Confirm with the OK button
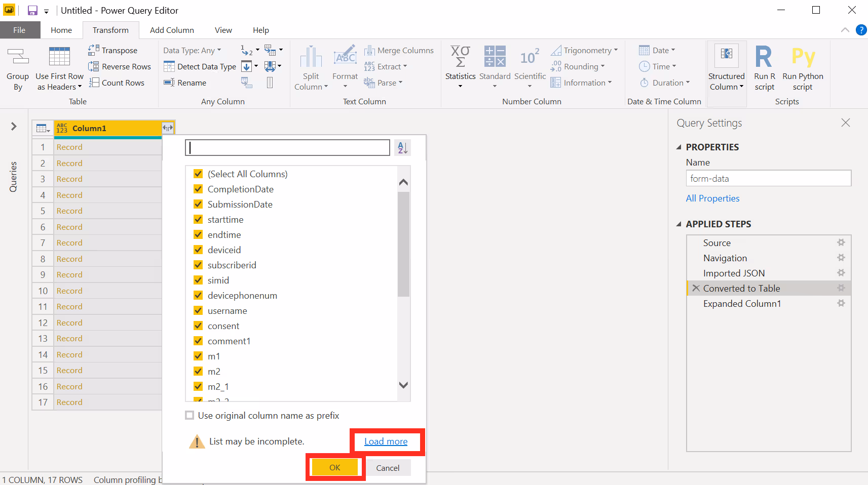 tap(335, 468)
